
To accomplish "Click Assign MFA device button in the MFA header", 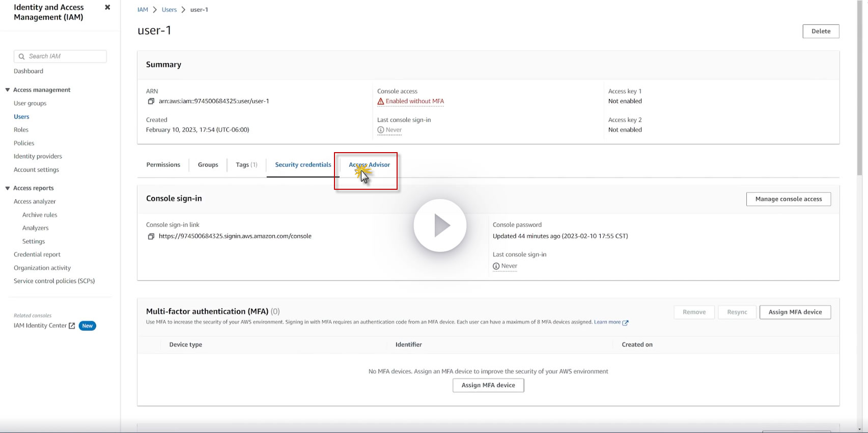I will point(795,312).
